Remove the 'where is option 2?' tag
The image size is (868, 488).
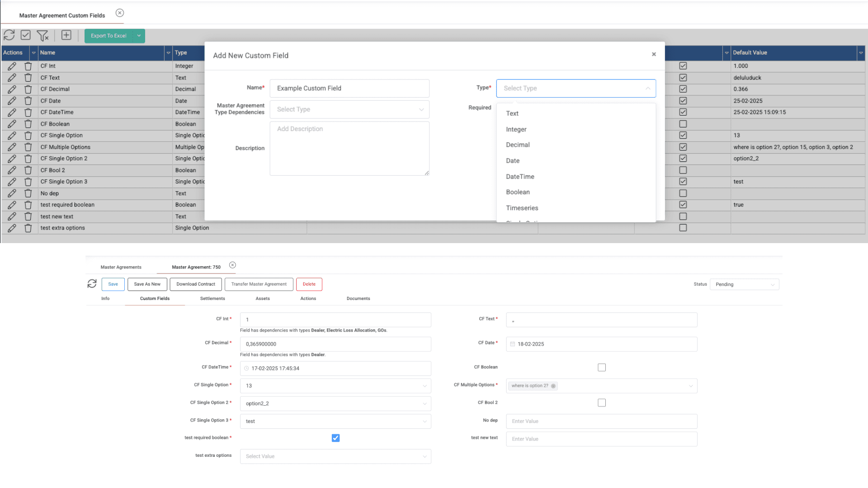(x=553, y=386)
